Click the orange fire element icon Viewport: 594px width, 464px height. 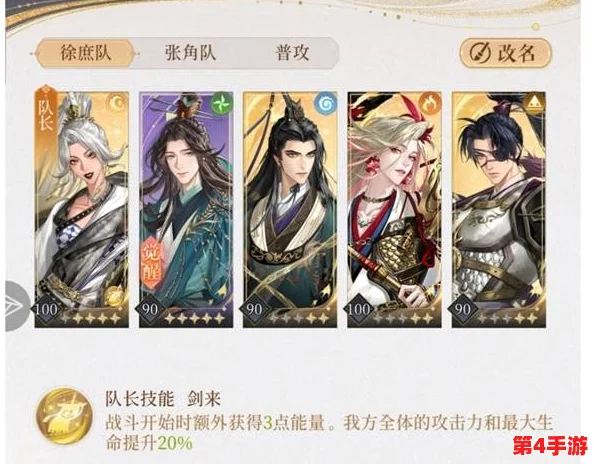coord(429,103)
